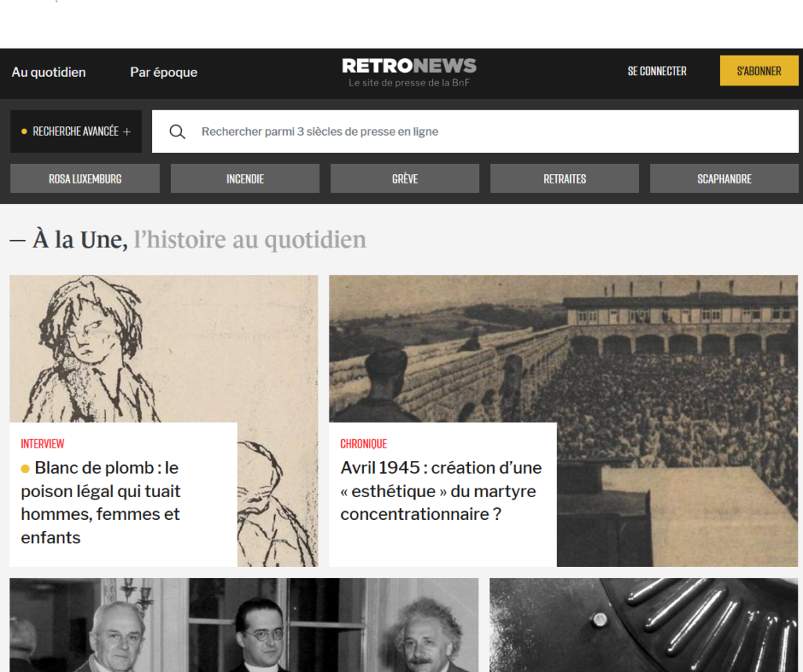Click the Chronique category label
Image resolution: width=803 pixels, height=672 pixels.
coord(363,444)
